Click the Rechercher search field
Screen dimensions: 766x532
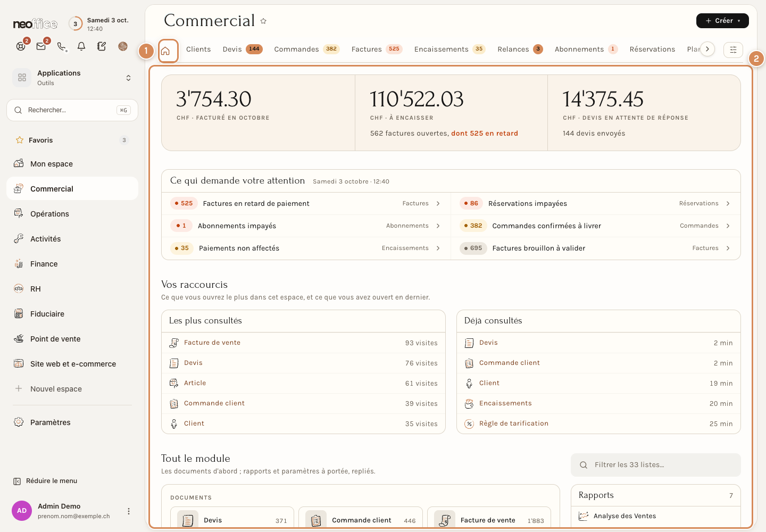point(72,110)
